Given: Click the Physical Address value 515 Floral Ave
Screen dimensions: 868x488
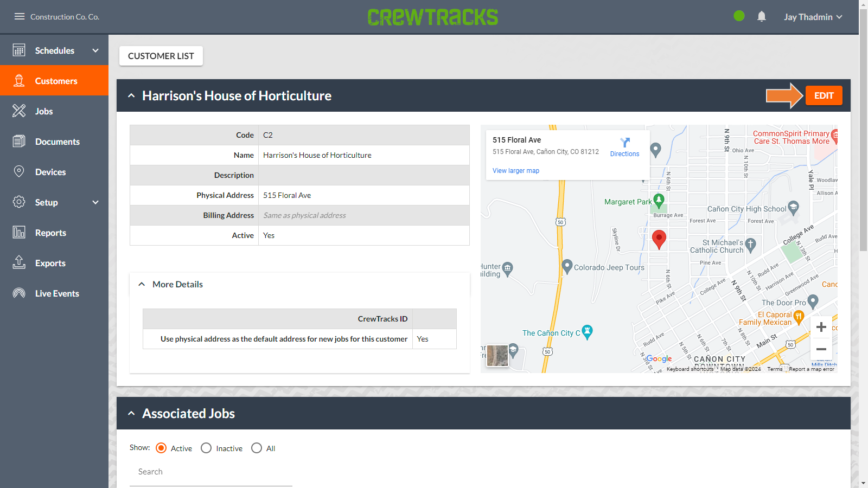Looking at the screenshot, I should (x=287, y=195).
